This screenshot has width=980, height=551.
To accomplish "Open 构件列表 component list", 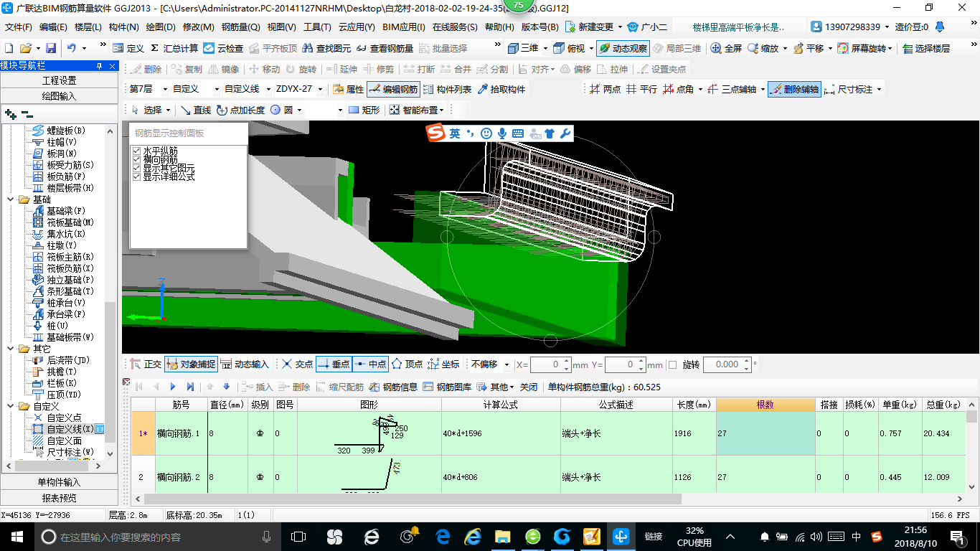I will [447, 89].
